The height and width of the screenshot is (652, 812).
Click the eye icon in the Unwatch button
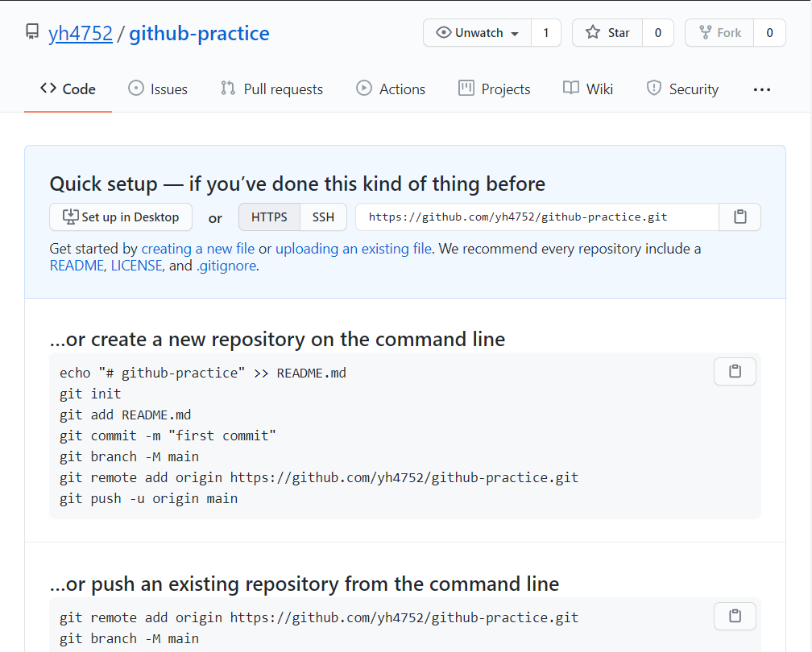[443, 32]
